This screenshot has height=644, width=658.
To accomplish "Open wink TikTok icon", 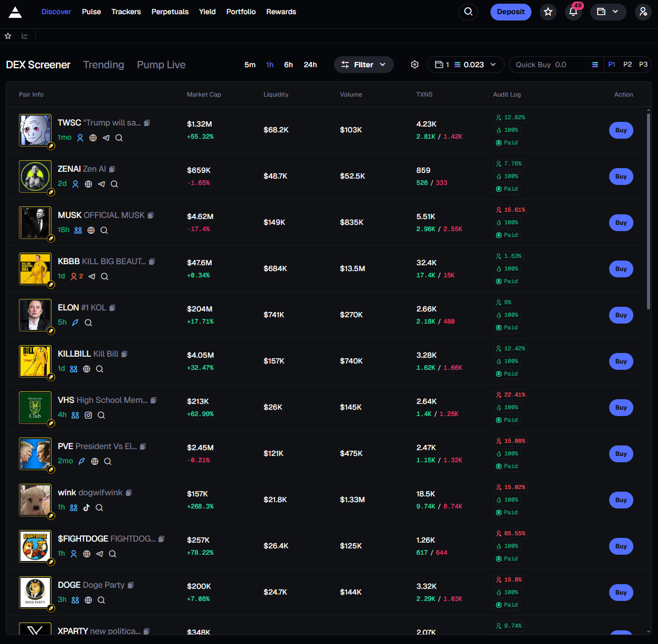I will [87, 507].
